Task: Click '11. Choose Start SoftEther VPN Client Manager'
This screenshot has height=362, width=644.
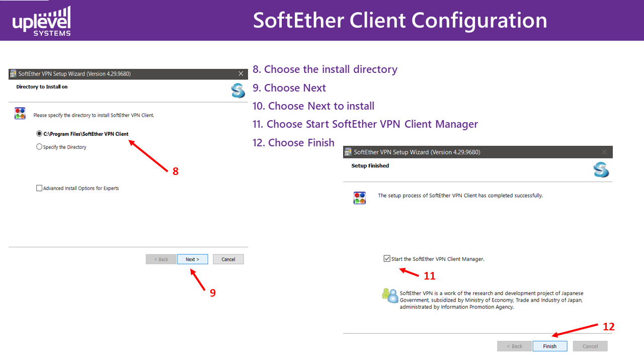Action: (365, 124)
